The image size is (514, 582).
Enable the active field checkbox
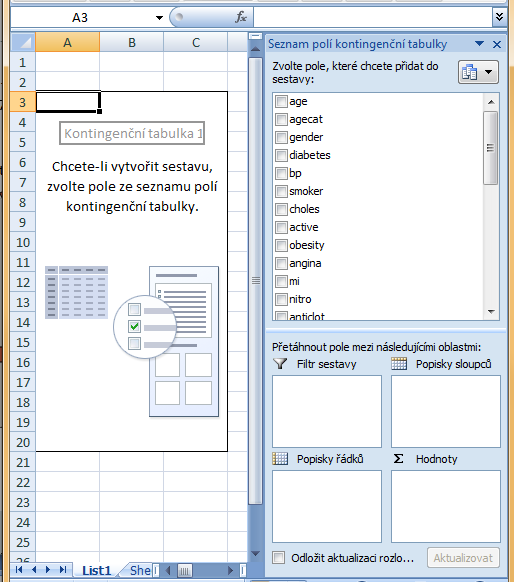(281, 227)
